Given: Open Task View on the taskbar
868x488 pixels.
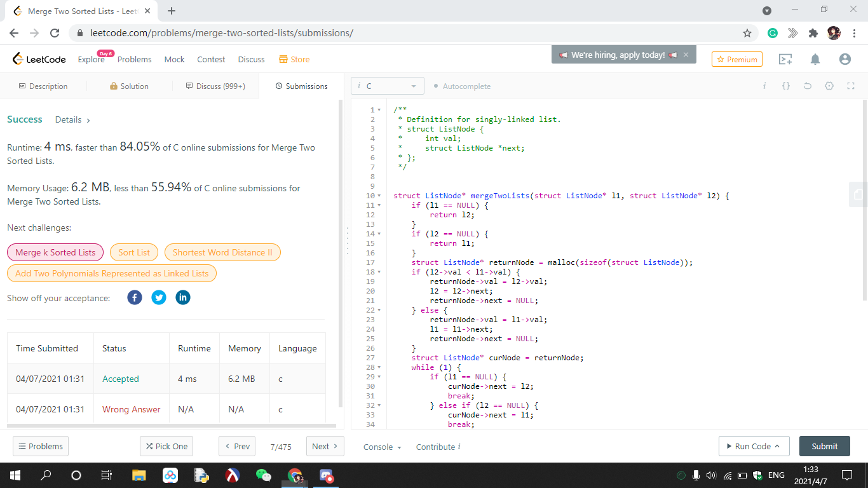Looking at the screenshot, I should tap(107, 475).
